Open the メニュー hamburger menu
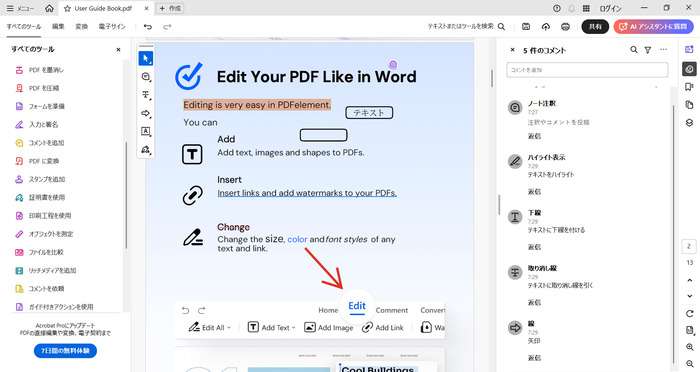Viewport: 700px width, 372px height. (x=21, y=8)
